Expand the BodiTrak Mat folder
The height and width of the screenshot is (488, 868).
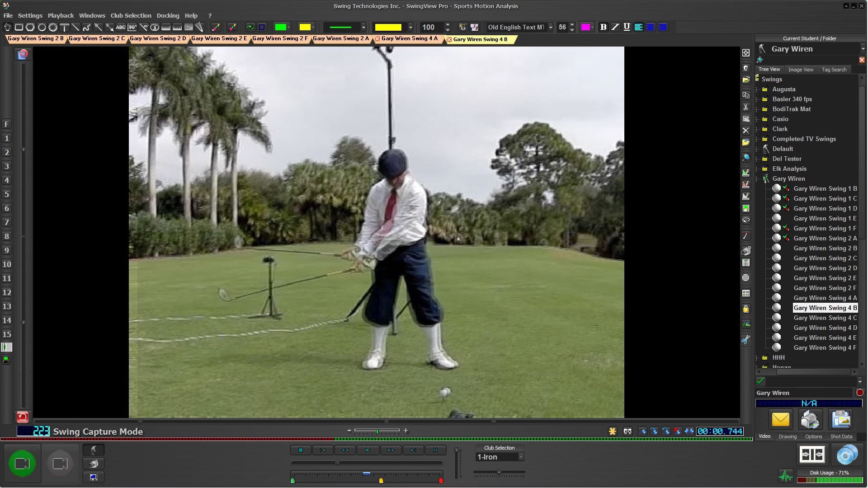click(x=757, y=109)
